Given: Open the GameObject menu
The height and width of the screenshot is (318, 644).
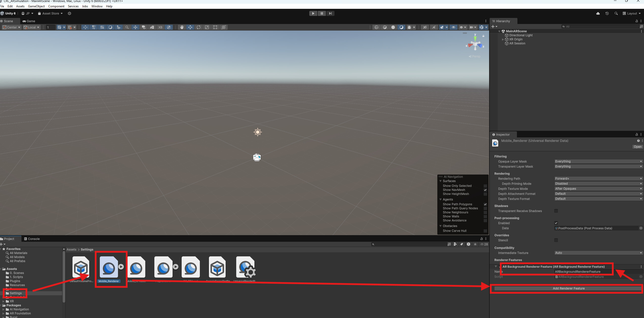Looking at the screenshot, I should point(36,6).
